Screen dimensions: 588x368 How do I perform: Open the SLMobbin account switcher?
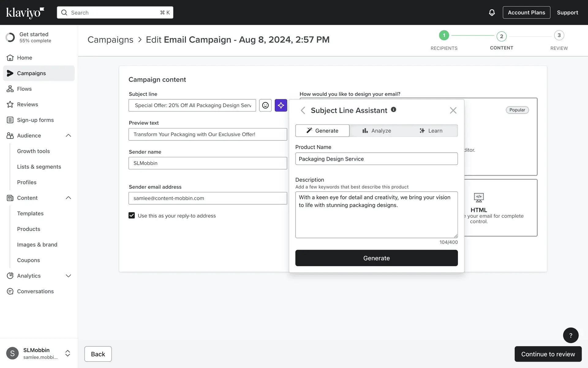click(x=68, y=353)
